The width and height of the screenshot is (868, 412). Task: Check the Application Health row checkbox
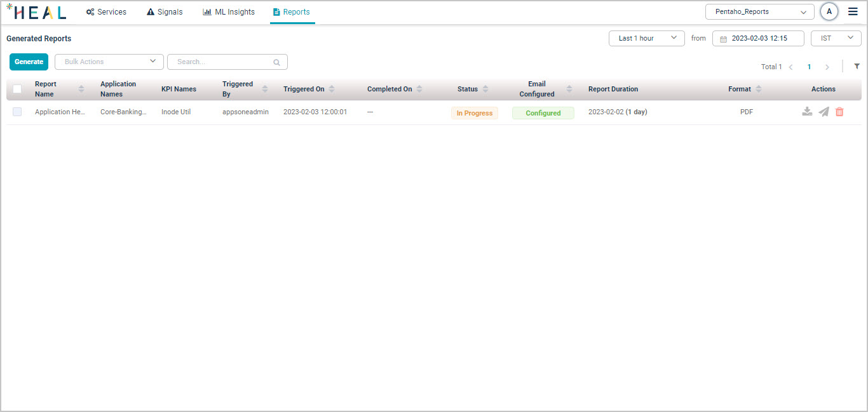17,112
